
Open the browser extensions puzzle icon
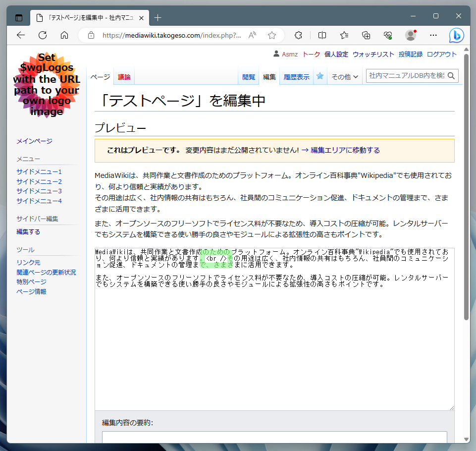coord(298,35)
